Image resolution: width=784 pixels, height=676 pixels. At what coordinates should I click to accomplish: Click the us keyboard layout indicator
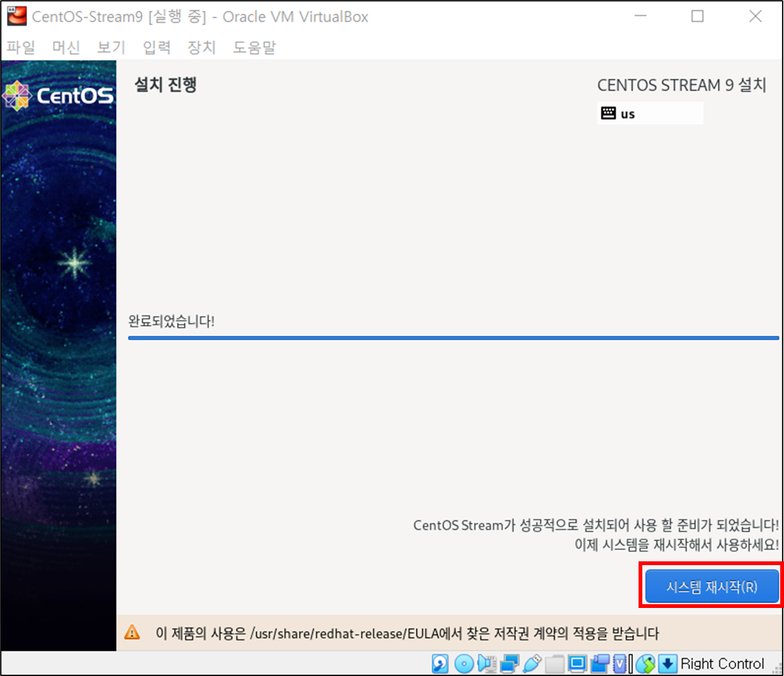click(x=650, y=113)
